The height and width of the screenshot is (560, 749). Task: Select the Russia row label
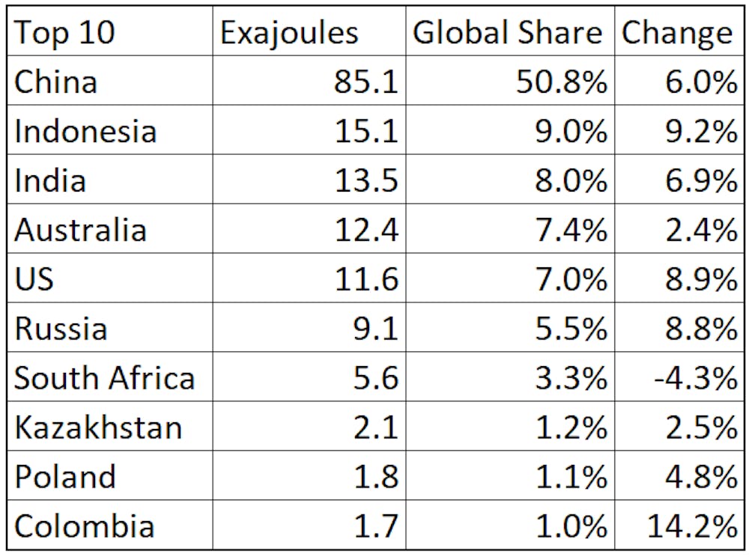pos(110,327)
